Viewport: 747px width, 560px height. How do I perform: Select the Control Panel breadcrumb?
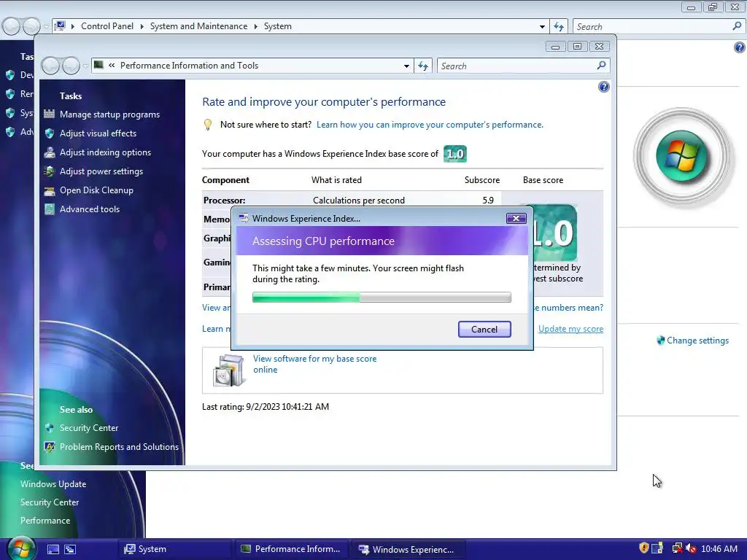107,26
